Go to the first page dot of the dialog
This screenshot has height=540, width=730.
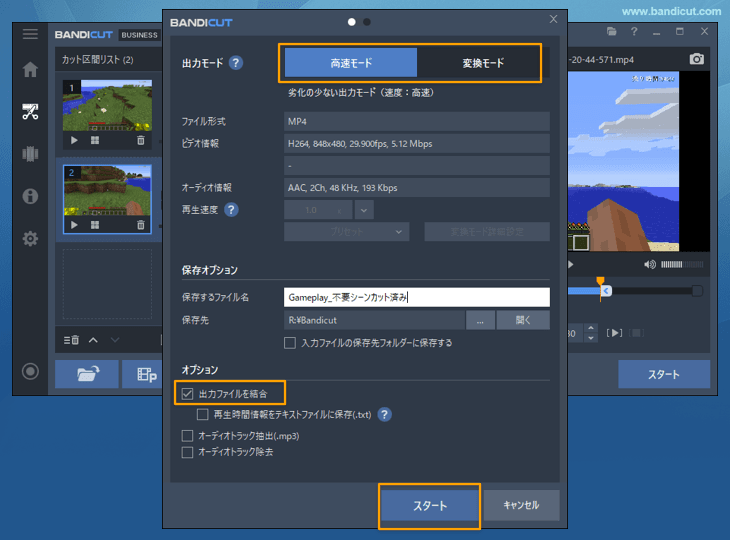pyautogui.click(x=351, y=22)
